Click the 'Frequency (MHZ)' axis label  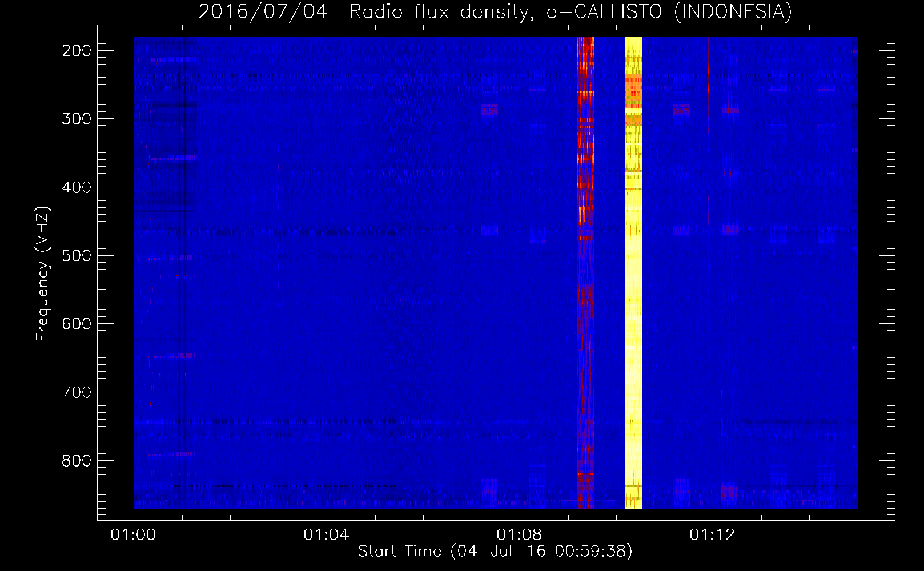pyautogui.click(x=43, y=274)
